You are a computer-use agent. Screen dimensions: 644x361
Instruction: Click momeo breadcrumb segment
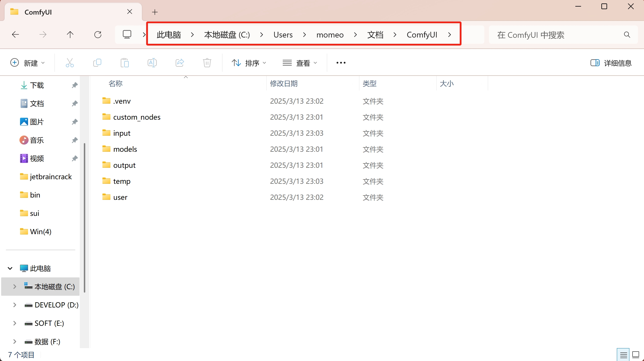[x=330, y=35]
